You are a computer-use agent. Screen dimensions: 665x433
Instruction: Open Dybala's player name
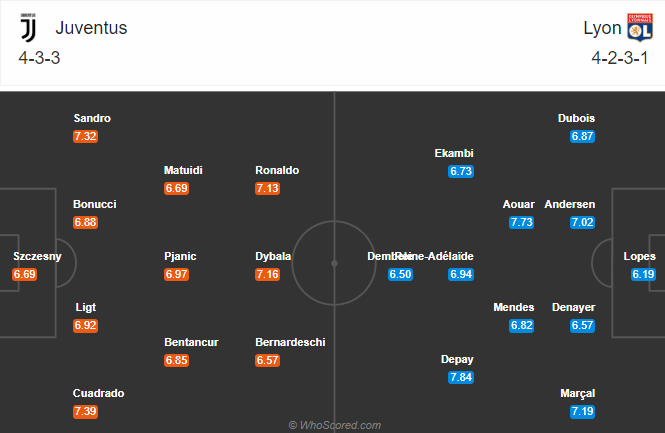[x=273, y=256]
